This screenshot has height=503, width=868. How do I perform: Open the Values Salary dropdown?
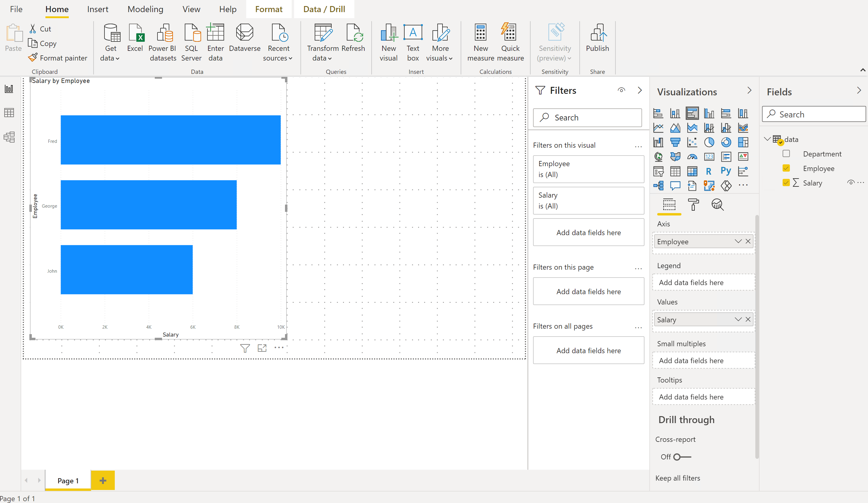coord(737,319)
